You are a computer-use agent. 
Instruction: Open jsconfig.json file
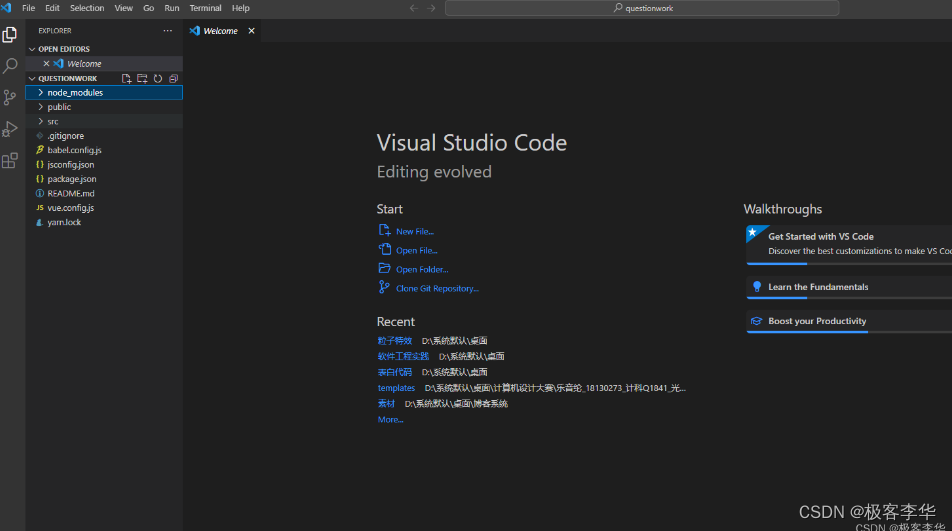tap(104, 164)
